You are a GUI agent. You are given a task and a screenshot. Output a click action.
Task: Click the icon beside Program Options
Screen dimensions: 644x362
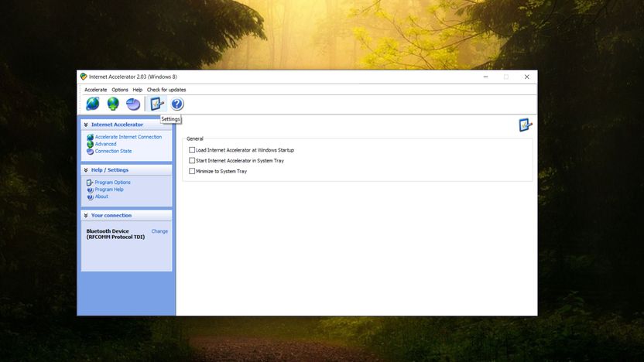click(x=90, y=183)
